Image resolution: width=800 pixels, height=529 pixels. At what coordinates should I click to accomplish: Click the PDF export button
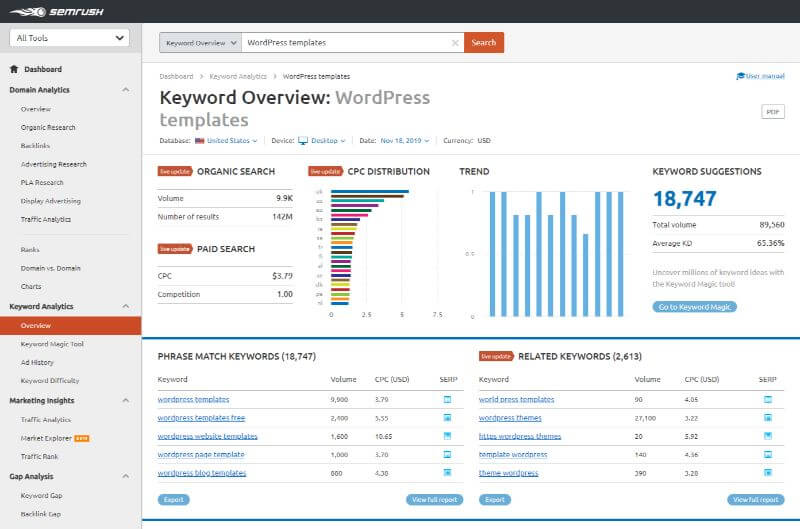773,112
